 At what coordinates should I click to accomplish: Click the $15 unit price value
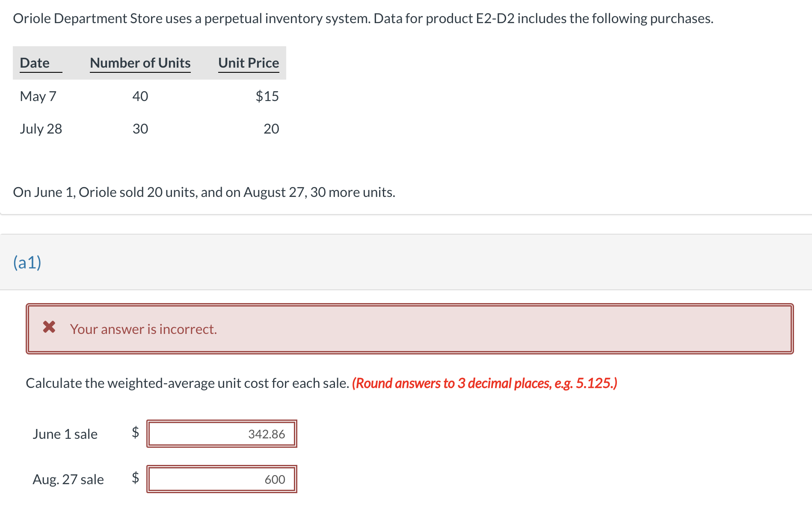(267, 96)
